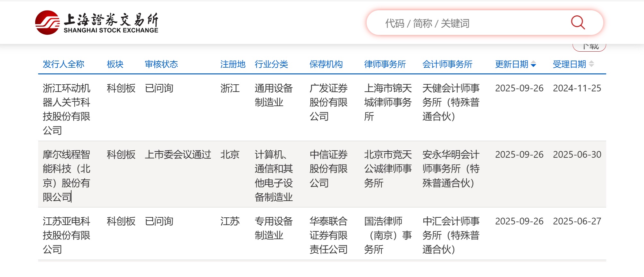644x277 pixels.
Task: Select the 会计师事务所 column header
Action: pos(447,64)
